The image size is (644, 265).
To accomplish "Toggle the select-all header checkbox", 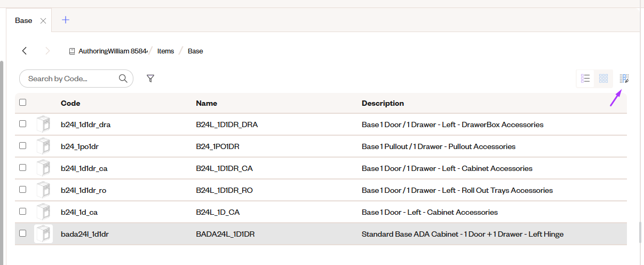I will [x=22, y=102].
